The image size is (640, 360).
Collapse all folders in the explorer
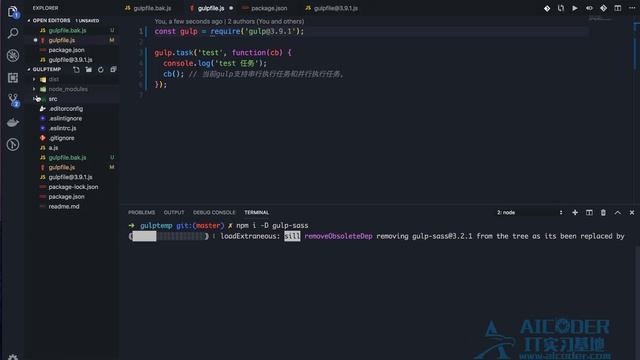(x=113, y=69)
